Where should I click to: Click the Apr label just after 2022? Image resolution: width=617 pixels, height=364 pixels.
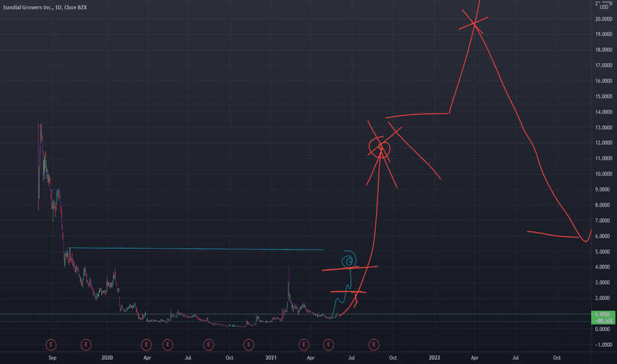pos(475,357)
